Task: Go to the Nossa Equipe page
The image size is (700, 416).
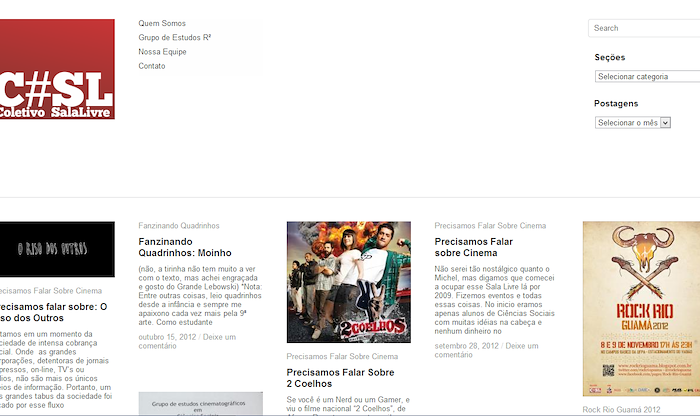Action: tap(162, 52)
